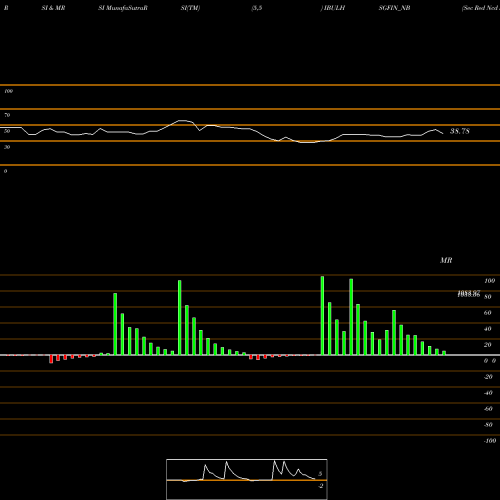Click the -60 label on MR axis
500x500 pixels.
tap(488, 409)
